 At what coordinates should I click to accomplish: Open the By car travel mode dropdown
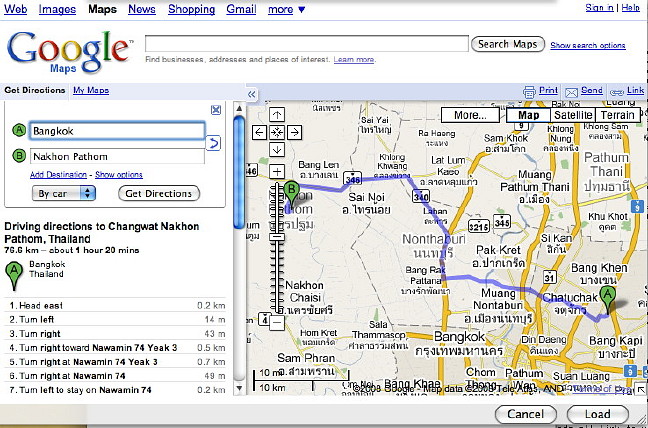click(64, 193)
